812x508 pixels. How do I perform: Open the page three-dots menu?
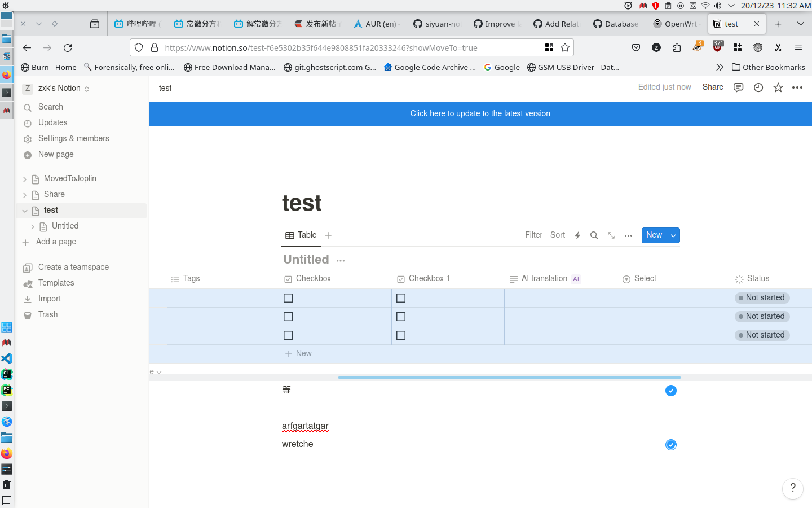pyautogui.click(x=797, y=87)
